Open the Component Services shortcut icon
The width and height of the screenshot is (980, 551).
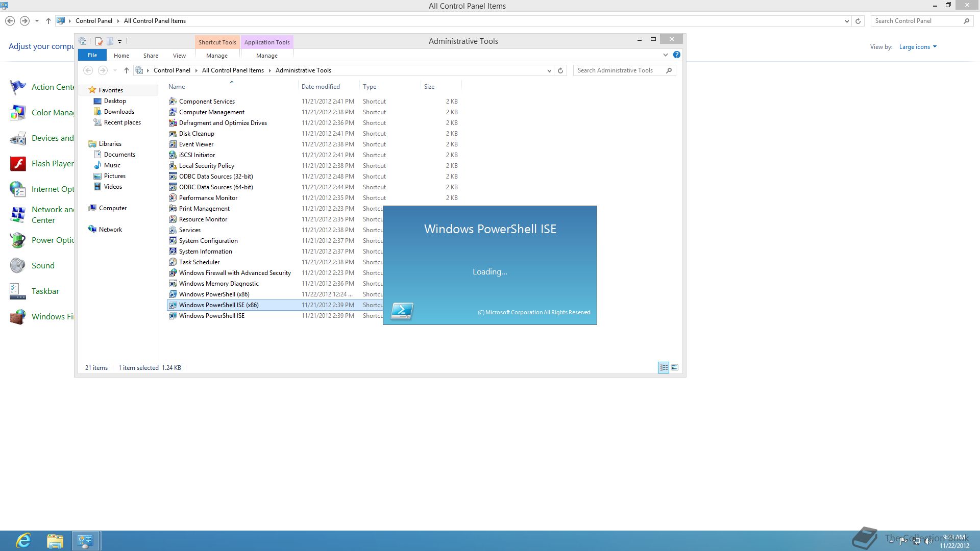[173, 102]
